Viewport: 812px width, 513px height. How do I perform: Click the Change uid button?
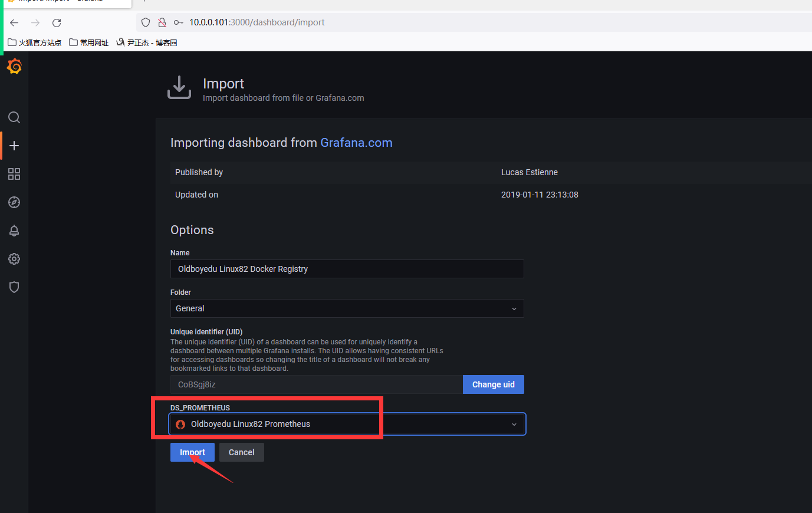pyautogui.click(x=494, y=384)
